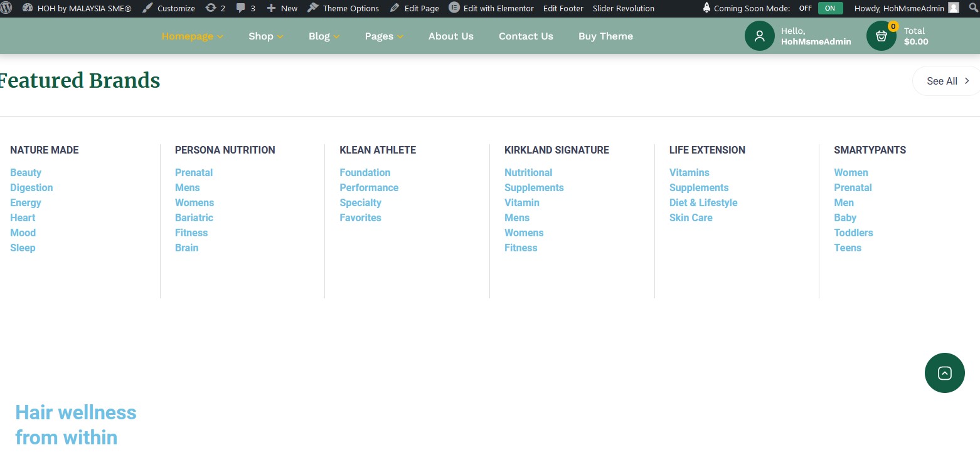
Task: Switch Coming Soon Mode to OFF
Action: coord(806,8)
